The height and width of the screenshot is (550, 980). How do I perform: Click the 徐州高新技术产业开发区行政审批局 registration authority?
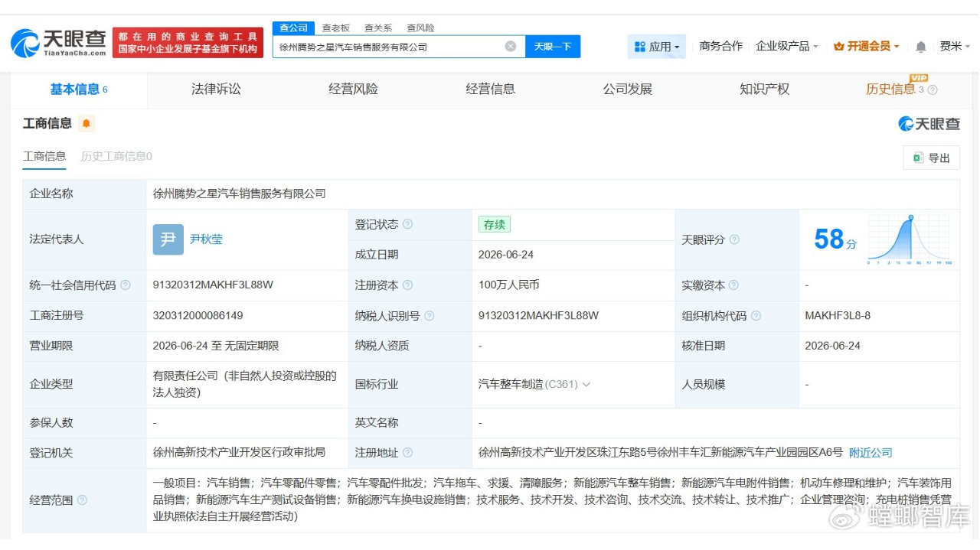239,452
